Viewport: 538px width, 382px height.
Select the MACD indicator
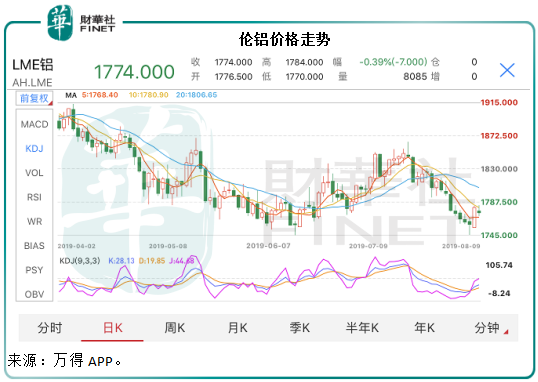click(x=34, y=124)
